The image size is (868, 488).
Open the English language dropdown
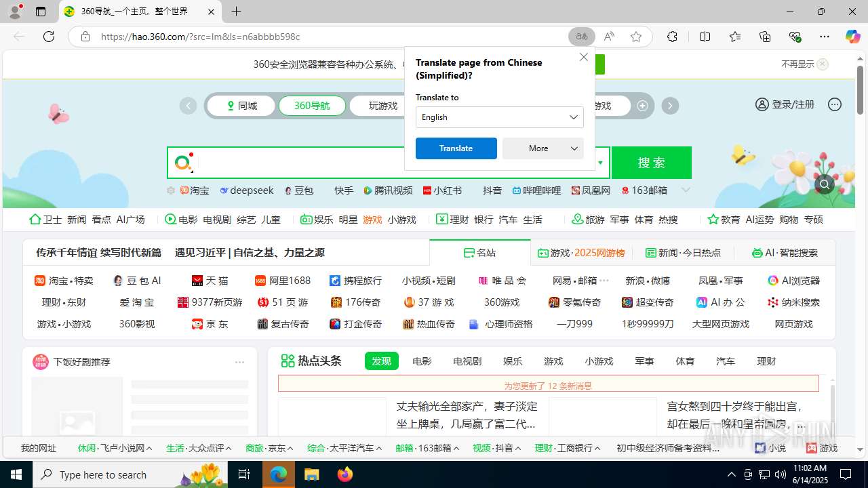point(500,117)
